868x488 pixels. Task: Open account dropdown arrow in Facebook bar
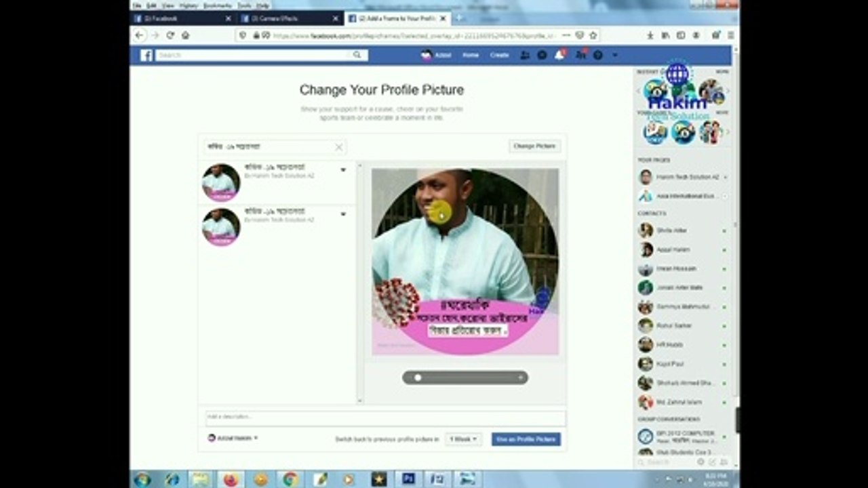pos(615,56)
